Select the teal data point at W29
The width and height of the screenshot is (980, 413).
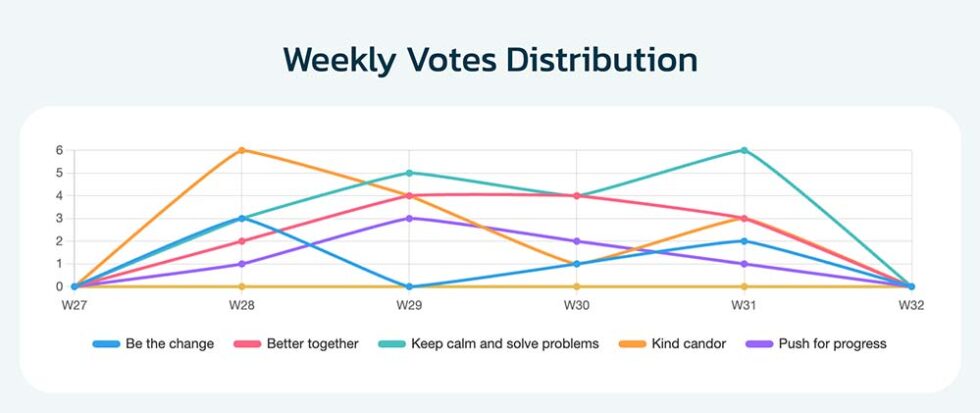409,173
